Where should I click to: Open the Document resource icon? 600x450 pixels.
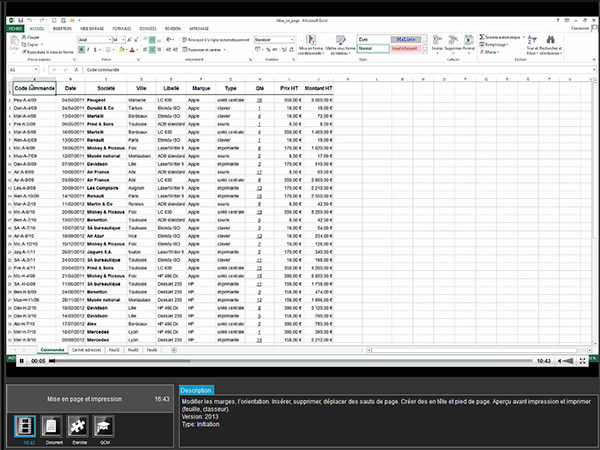pos(51,426)
